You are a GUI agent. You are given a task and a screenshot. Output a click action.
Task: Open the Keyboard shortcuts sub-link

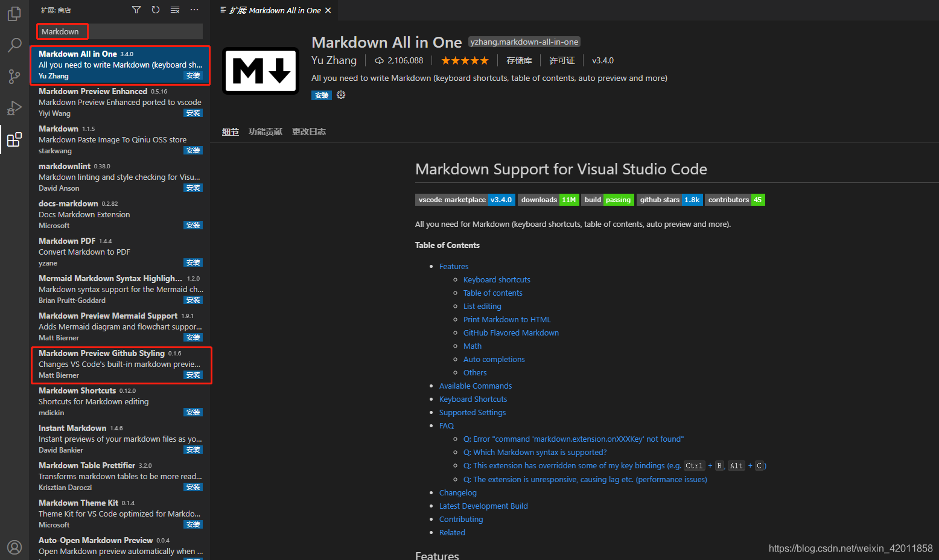497,279
